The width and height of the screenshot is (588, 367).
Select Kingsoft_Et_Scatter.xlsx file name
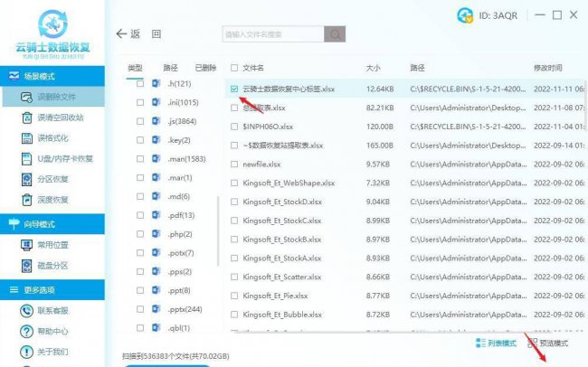tap(282, 277)
